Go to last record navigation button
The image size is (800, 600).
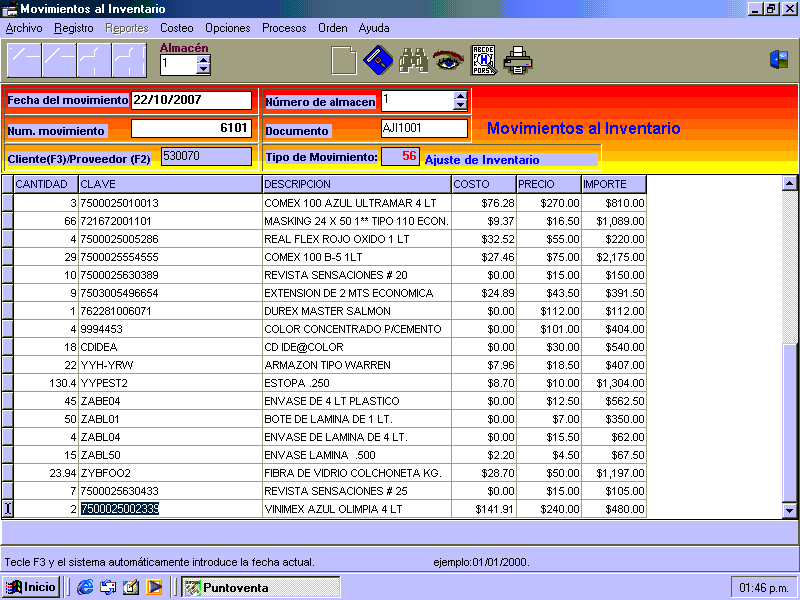pos(129,61)
